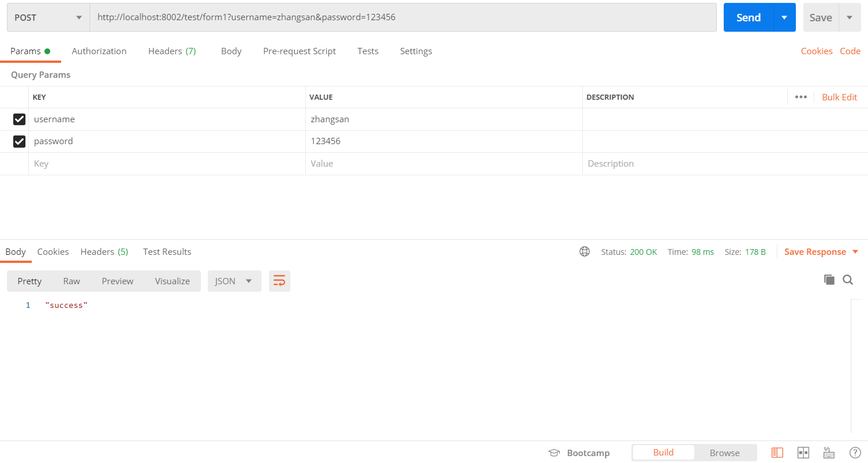Screen dimensions: 868x463
Task: Open the Settings tab
Action: pyautogui.click(x=416, y=51)
